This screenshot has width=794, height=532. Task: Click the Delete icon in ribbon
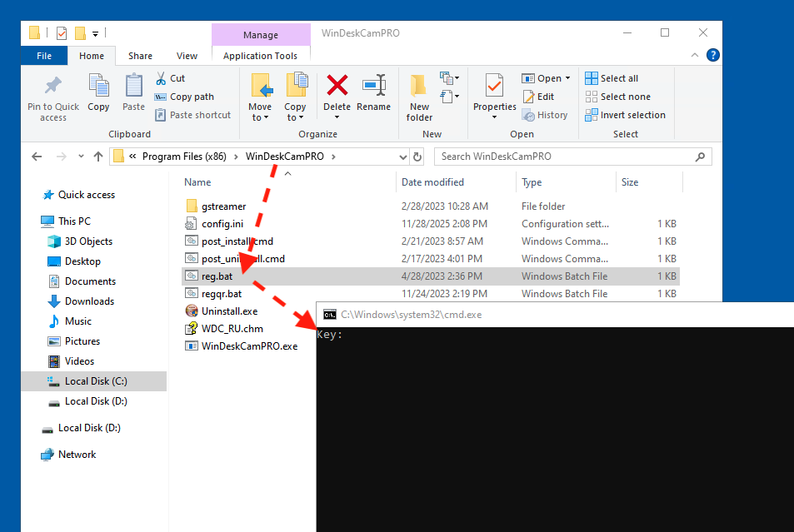[x=337, y=86]
